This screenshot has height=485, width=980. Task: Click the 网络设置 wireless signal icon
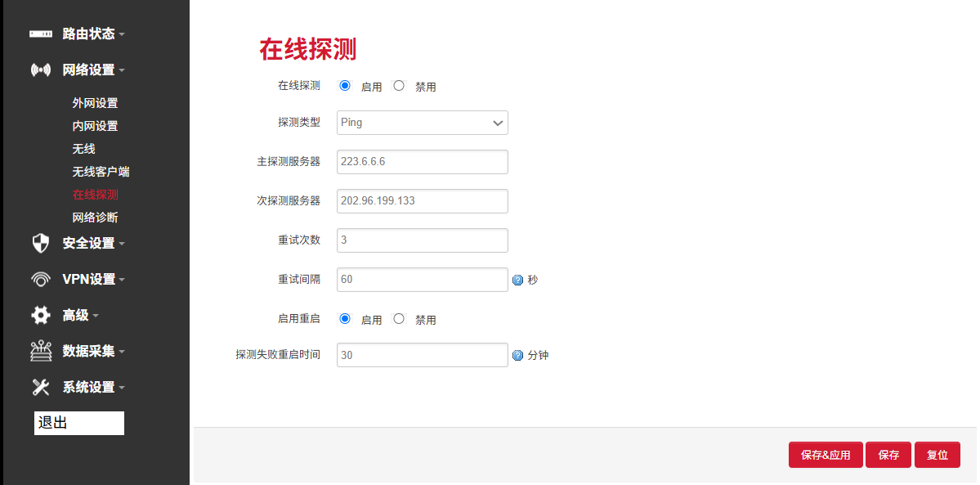coord(39,70)
